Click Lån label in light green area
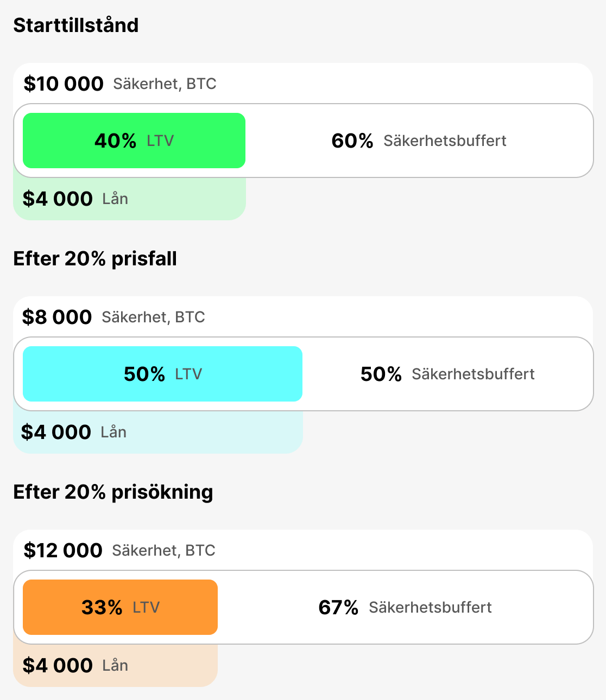606x700 pixels. [x=115, y=199]
